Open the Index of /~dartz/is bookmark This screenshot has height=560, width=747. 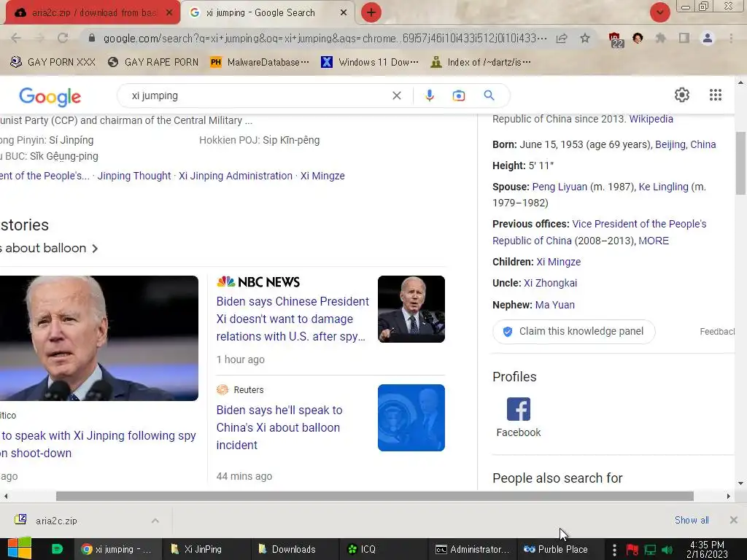(x=481, y=62)
